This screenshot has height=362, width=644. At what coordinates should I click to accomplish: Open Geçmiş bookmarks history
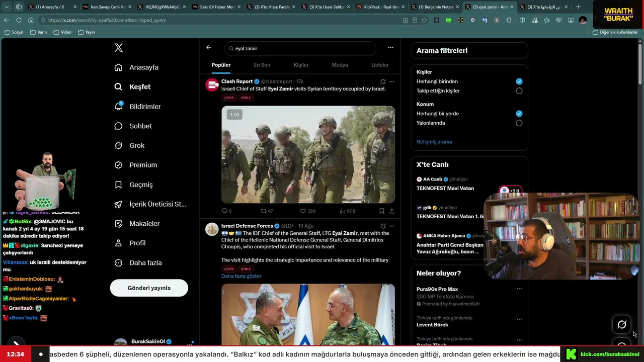(133, 185)
